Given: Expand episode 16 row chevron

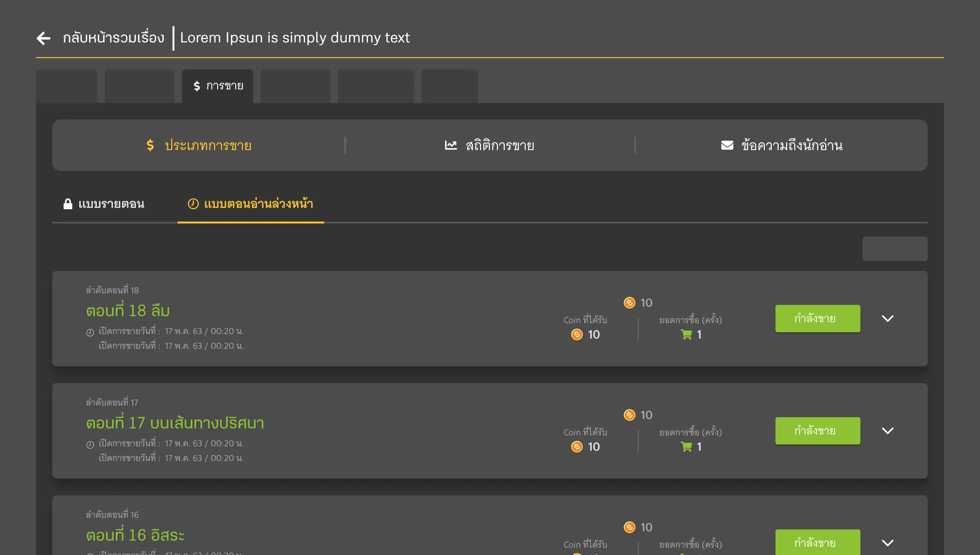Looking at the screenshot, I should point(888,543).
